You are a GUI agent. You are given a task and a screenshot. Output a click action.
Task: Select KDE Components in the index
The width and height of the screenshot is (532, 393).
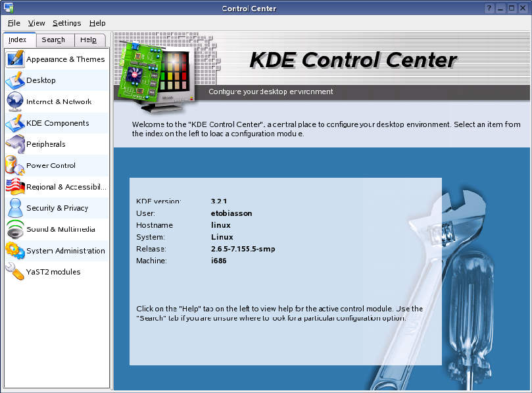(x=58, y=123)
